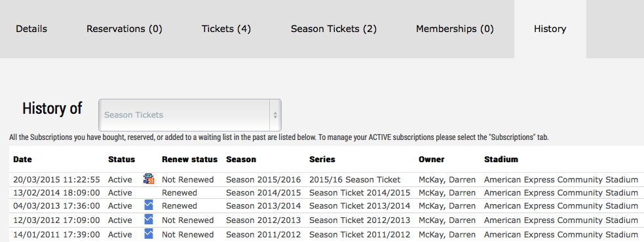Click the 04/03/2013 17:36:00 date entry
This screenshot has height=242, width=644.
[56, 206]
